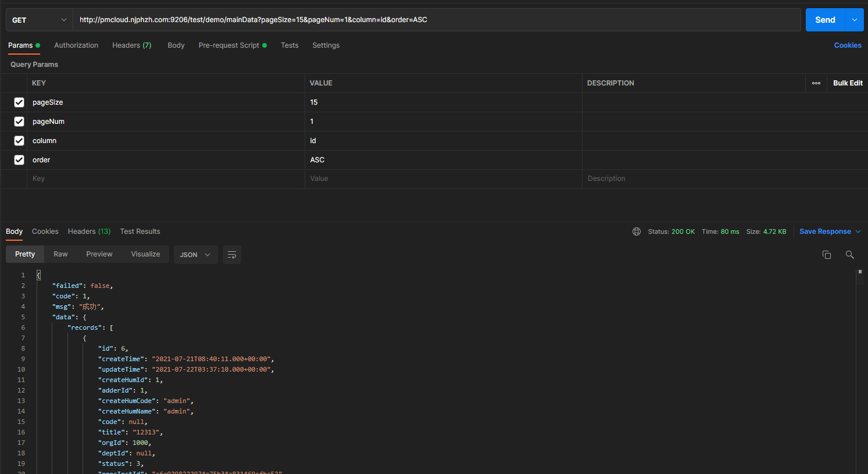Toggle line wrap icon in response toolbar
The height and width of the screenshot is (474, 868).
coord(232,255)
